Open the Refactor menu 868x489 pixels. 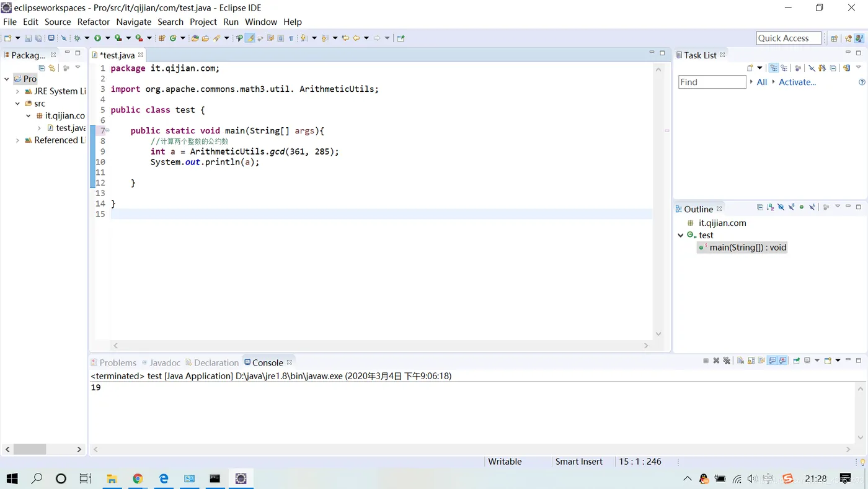[x=94, y=22]
